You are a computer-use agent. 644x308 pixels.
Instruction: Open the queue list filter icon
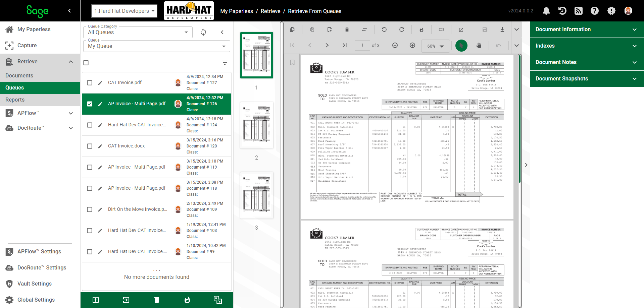tap(225, 63)
